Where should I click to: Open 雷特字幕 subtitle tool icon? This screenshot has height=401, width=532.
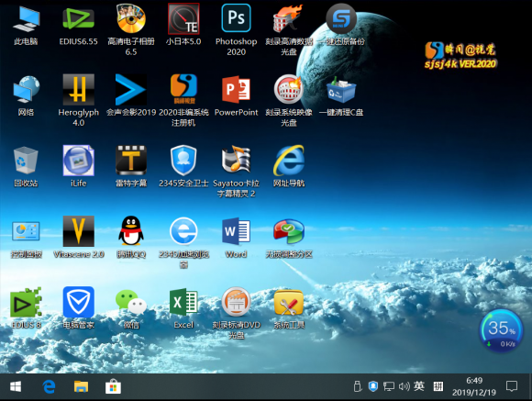point(131,161)
